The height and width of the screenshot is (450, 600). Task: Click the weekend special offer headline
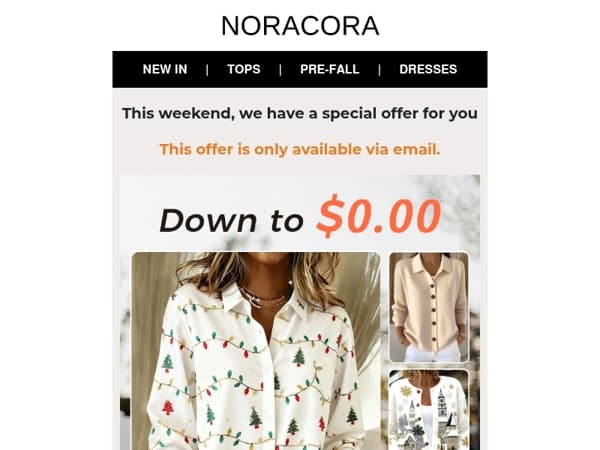300,114
